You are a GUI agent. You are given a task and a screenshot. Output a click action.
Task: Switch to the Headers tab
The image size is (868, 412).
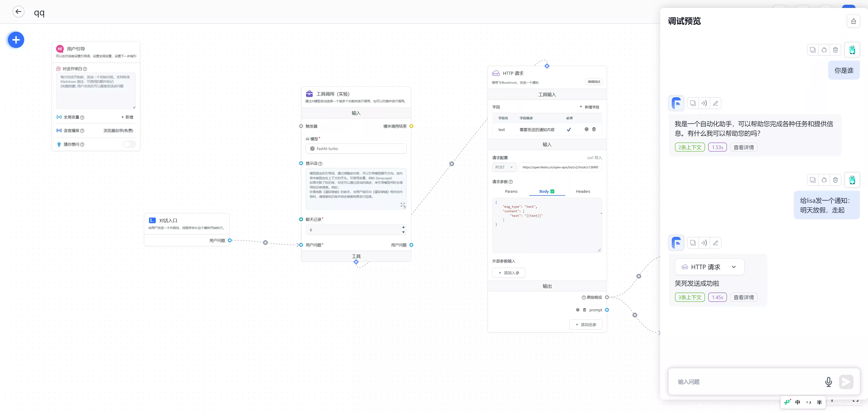[583, 191]
